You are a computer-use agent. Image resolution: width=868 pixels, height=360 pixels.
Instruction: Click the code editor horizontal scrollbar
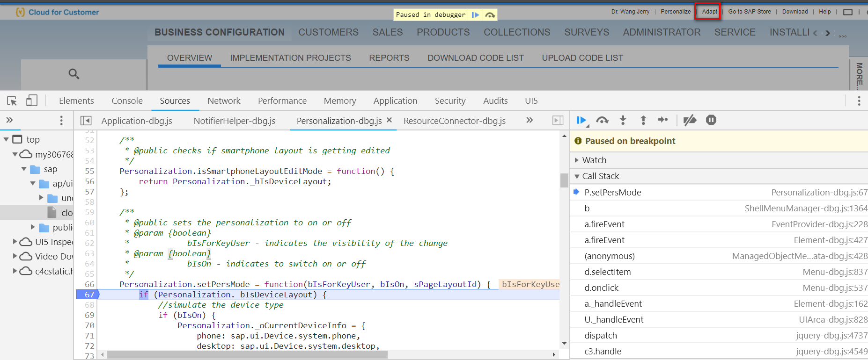[x=247, y=355]
